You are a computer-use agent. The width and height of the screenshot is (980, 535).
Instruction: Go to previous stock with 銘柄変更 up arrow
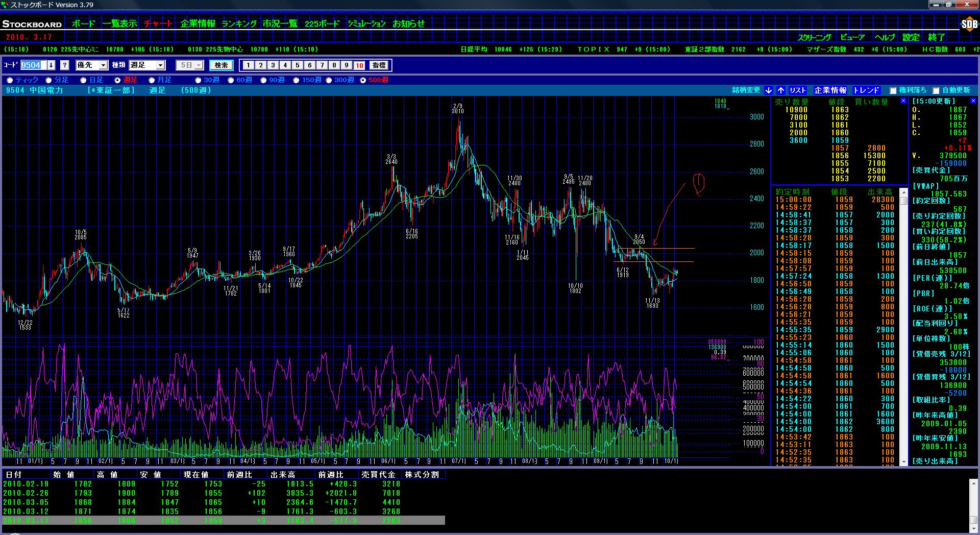point(780,90)
